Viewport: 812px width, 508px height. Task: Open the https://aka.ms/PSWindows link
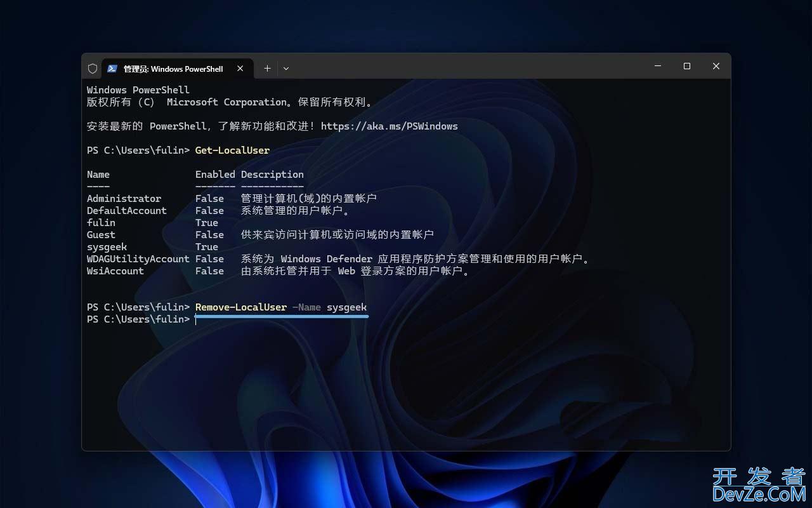[x=390, y=126]
